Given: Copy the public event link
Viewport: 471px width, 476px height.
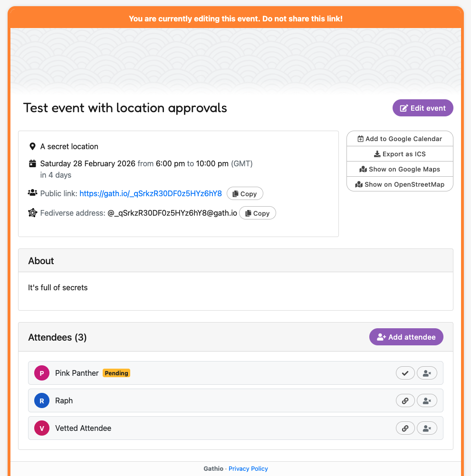Looking at the screenshot, I should click(245, 193).
